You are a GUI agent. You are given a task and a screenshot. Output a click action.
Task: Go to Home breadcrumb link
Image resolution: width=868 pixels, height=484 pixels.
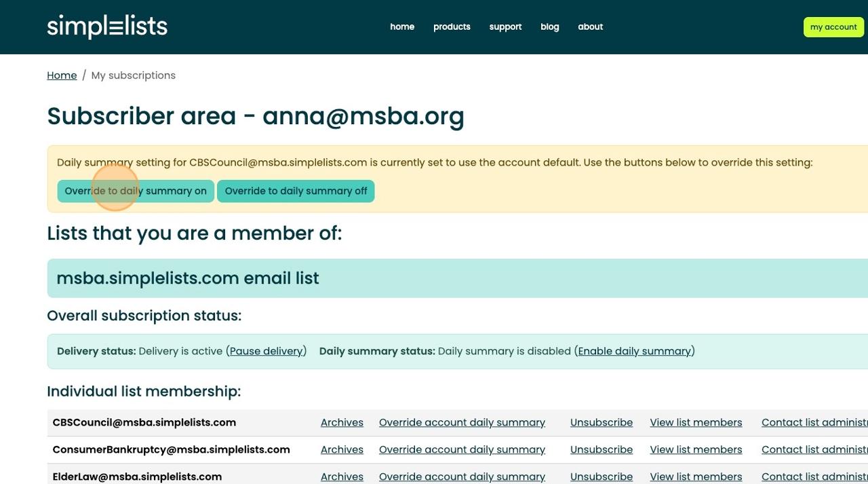click(x=62, y=75)
